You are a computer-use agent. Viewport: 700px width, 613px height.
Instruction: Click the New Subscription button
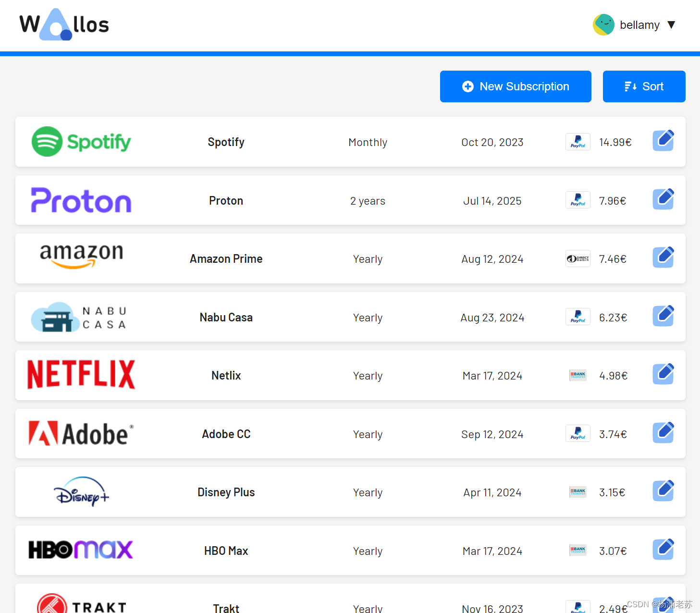[x=516, y=86]
